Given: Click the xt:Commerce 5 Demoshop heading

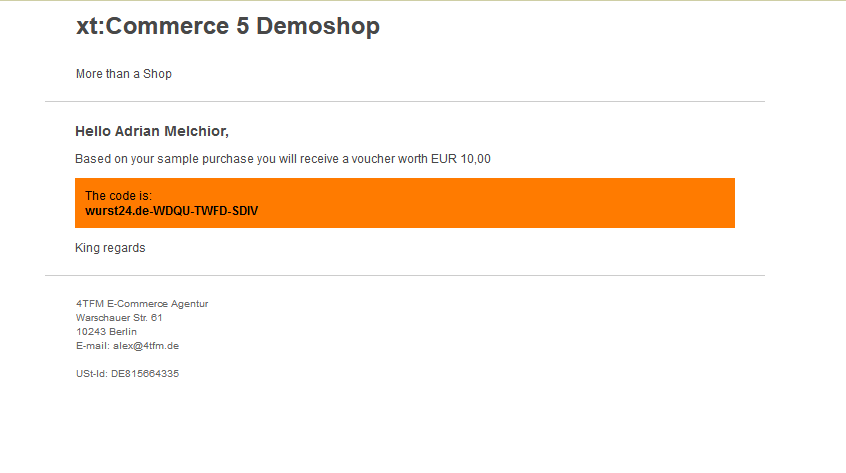Looking at the screenshot, I should (227, 27).
